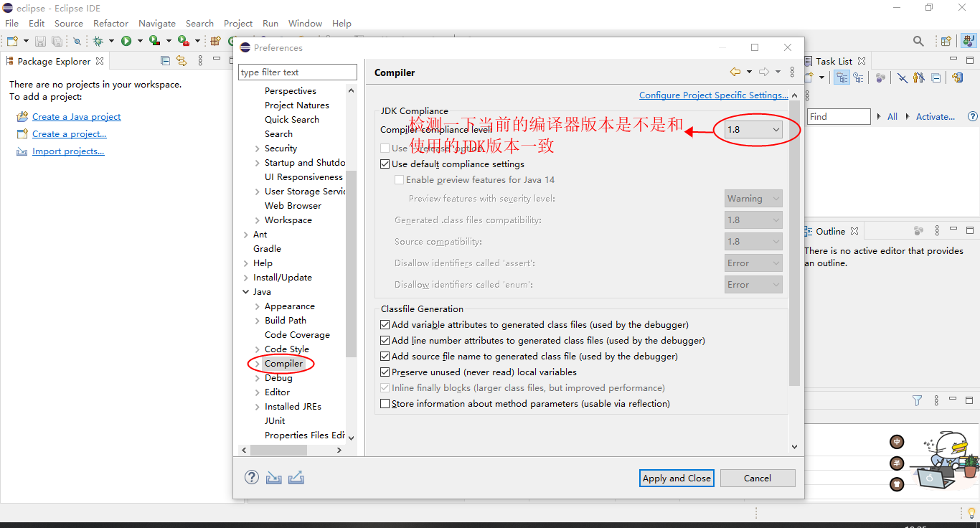Image resolution: width=980 pixels, height=528 pixels.
Task: Click Hide Completed Tasks icon in Task List
Action: 903,77
